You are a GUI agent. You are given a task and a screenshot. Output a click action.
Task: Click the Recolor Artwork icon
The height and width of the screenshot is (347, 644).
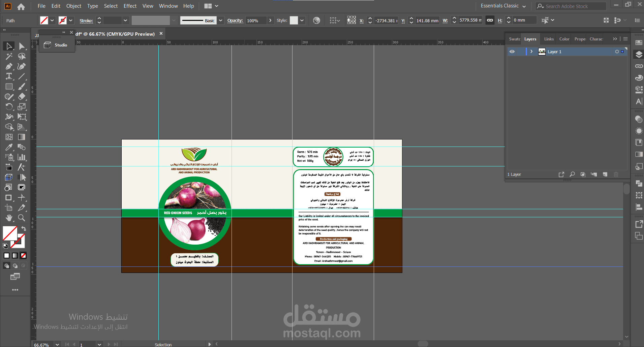(x=316, y=21)
